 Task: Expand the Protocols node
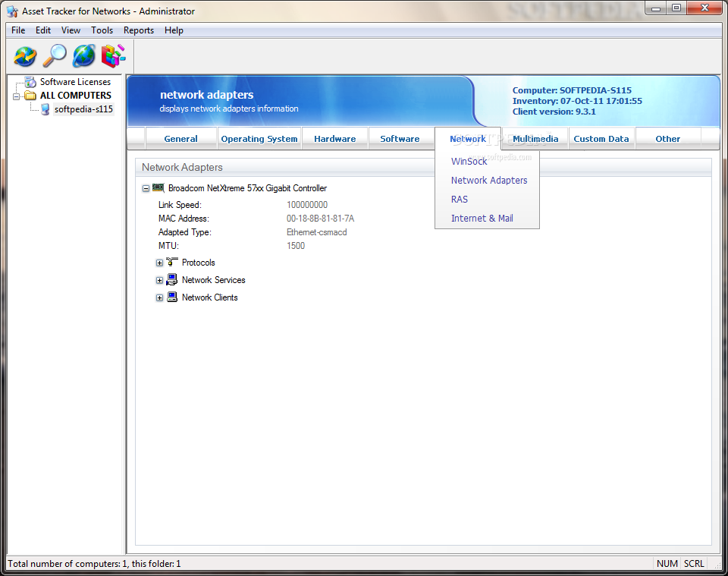(159, 263)
